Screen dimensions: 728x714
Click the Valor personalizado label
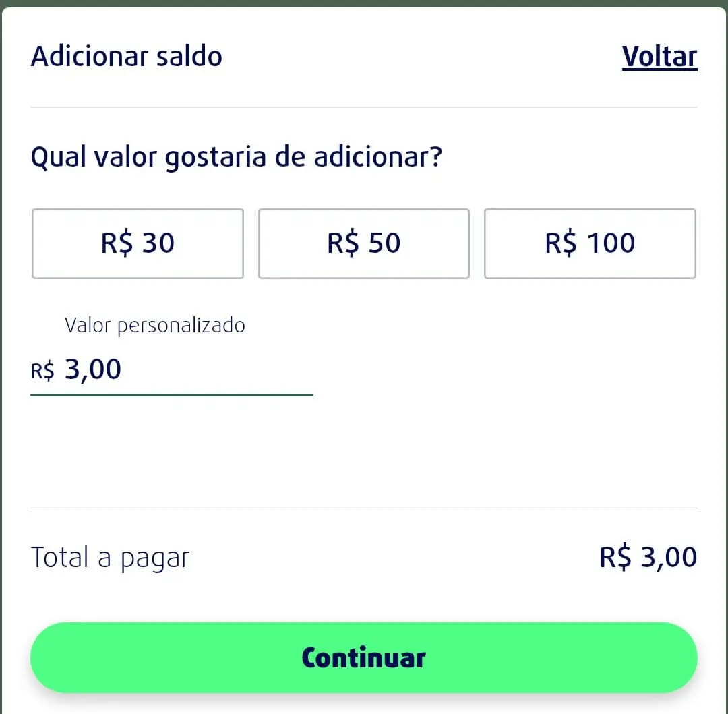[155, 325]
